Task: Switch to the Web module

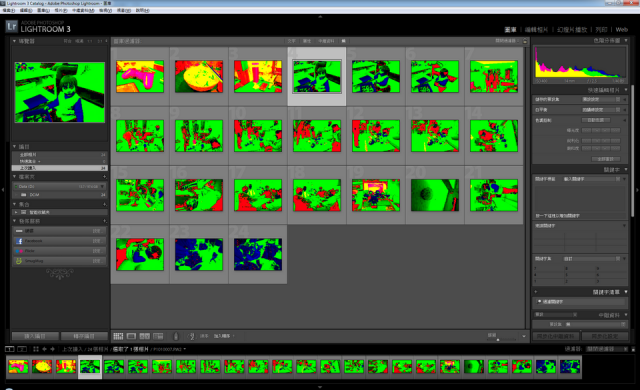Action: (x=621, y=29)
